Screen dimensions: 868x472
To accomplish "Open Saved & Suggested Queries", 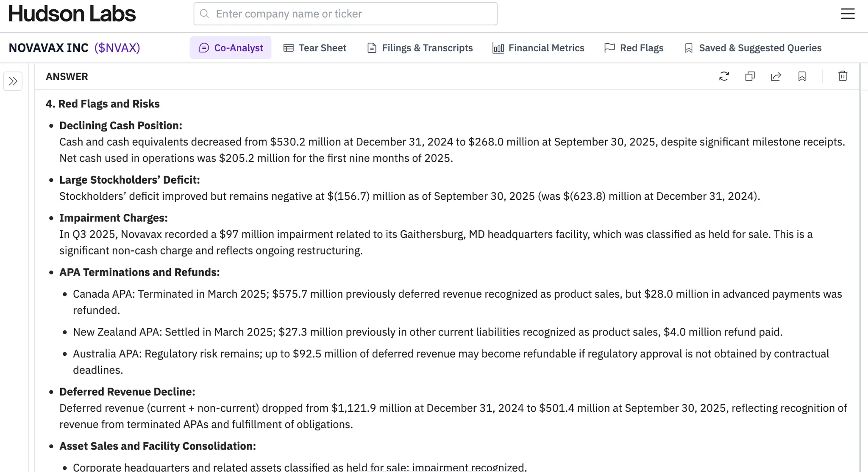I will [x=753, y=48].
